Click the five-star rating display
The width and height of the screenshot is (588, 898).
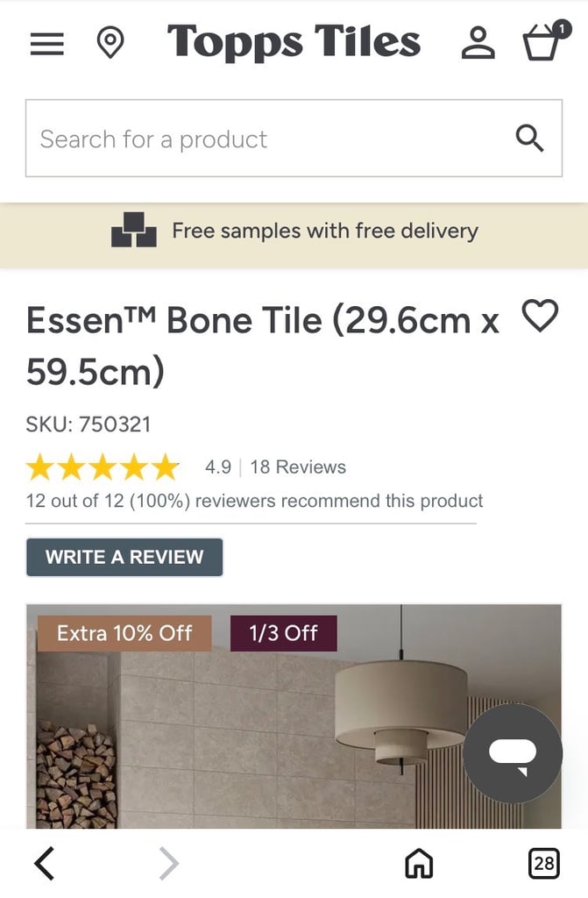pyautogui.click(x=103, y=467)
